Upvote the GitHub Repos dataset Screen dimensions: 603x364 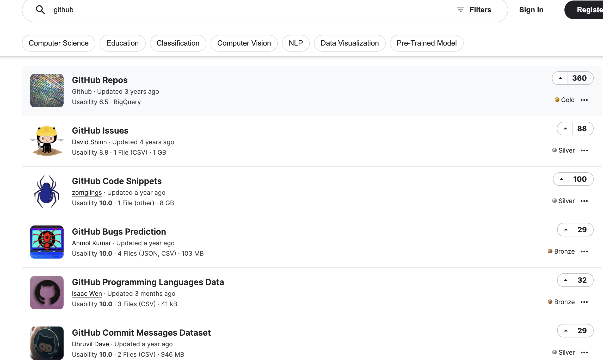point(560,78)
